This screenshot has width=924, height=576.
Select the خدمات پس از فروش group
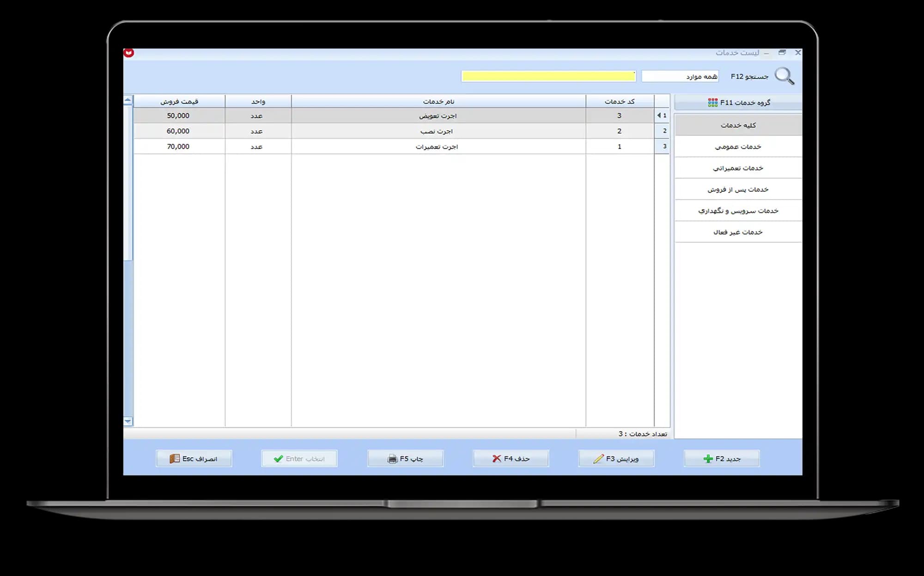(738, 189)
